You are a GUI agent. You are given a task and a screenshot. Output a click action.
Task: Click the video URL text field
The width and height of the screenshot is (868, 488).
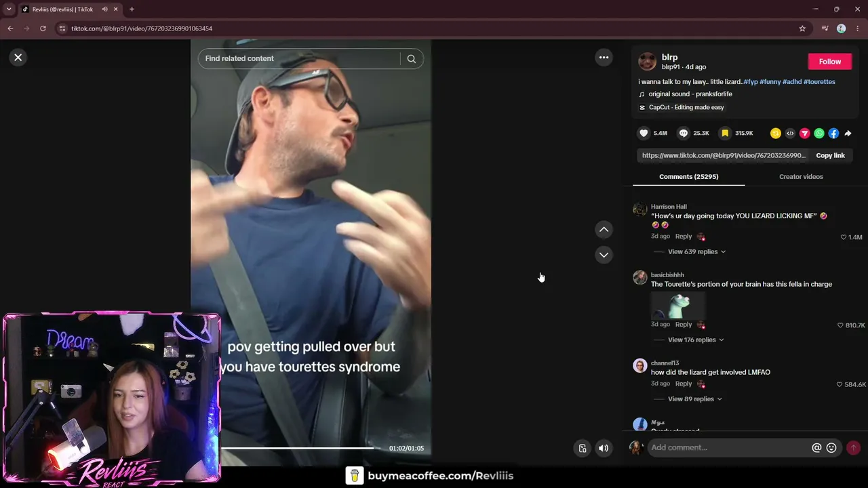724,156
